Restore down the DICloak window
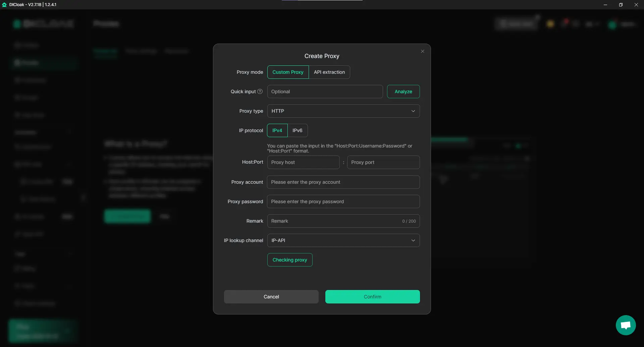 (x=621, y=5)
